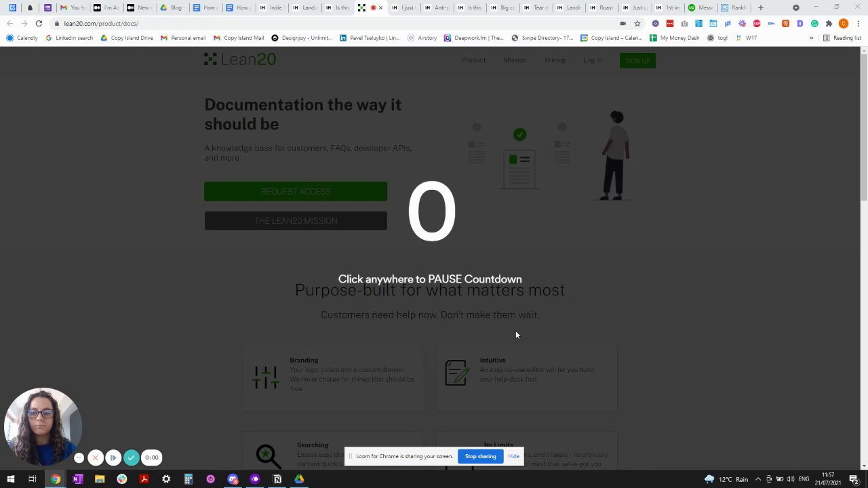Open the Copy Island Mail bookmark
Image resolution: width=868 pixels, height=488 pixels.
click(239, 38)
